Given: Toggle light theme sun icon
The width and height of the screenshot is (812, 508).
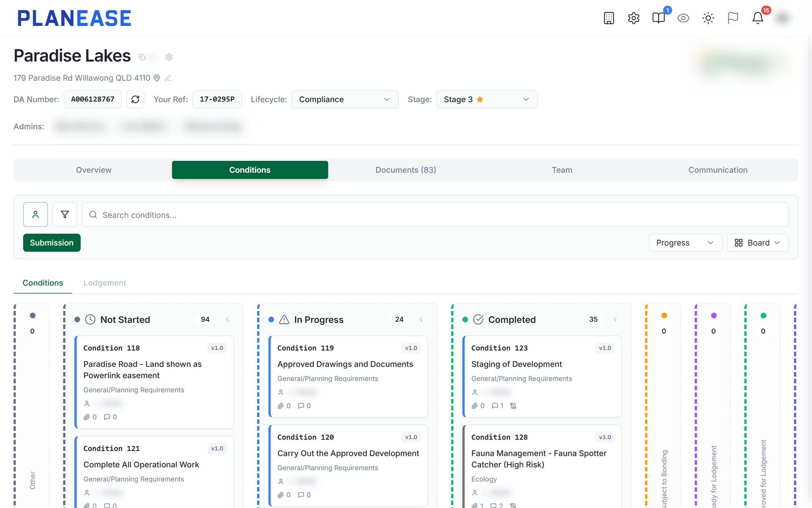Looking at the screenshot, I should 708,18.
